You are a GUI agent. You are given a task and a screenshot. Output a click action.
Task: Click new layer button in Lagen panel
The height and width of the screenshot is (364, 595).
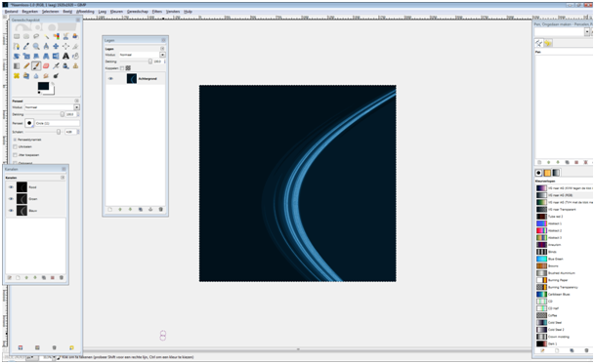coord(110,209)
